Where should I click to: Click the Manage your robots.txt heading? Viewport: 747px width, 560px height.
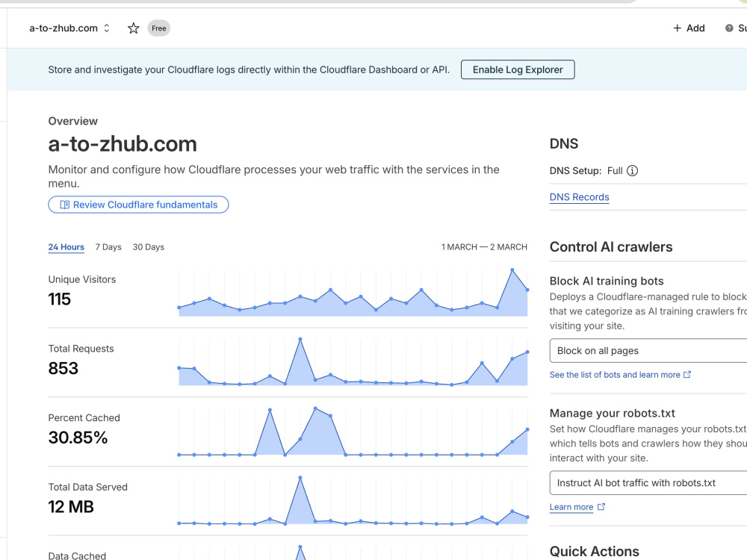tap(613, 414)
